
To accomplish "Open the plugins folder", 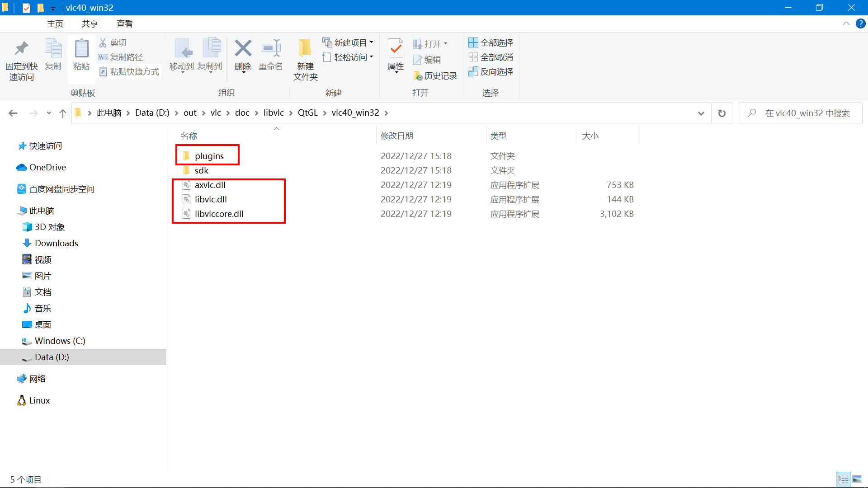I will 209,155.
